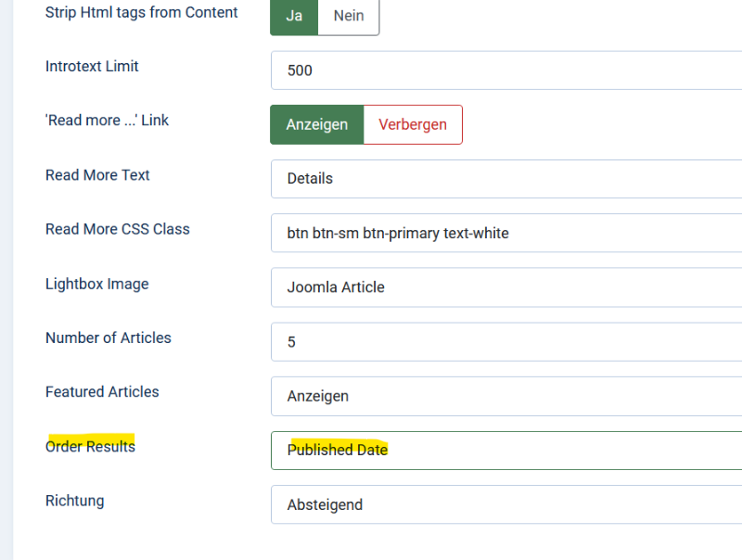Click the Read More Text field with Details
Screen dimensions: 742x560
pyautogui.click(x=506, y=179)
